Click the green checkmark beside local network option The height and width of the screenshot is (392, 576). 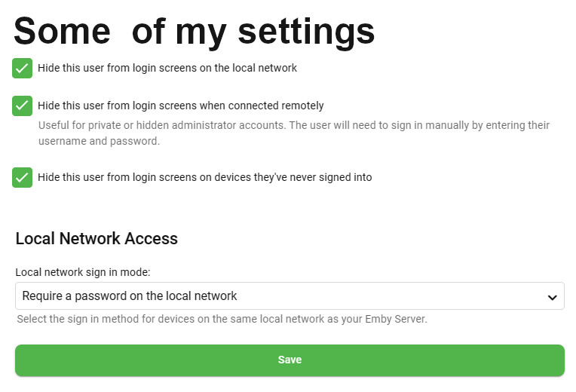click(x=23, y=68)
